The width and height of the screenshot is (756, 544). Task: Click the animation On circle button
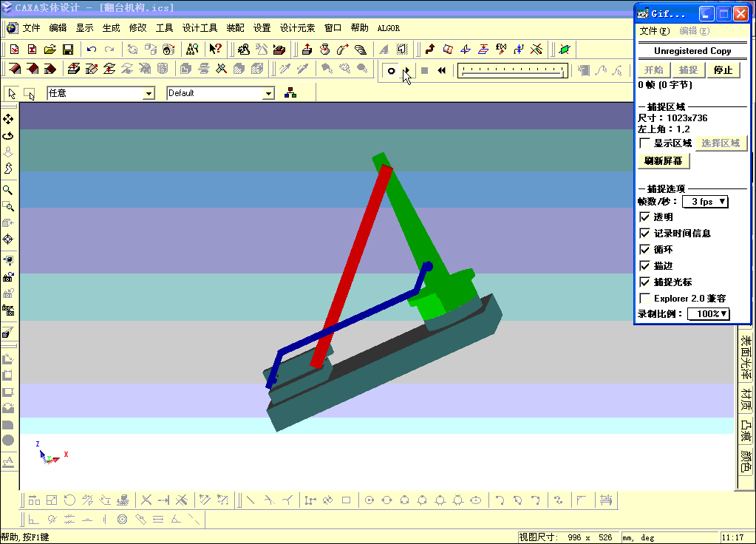(x=391, y=71)
